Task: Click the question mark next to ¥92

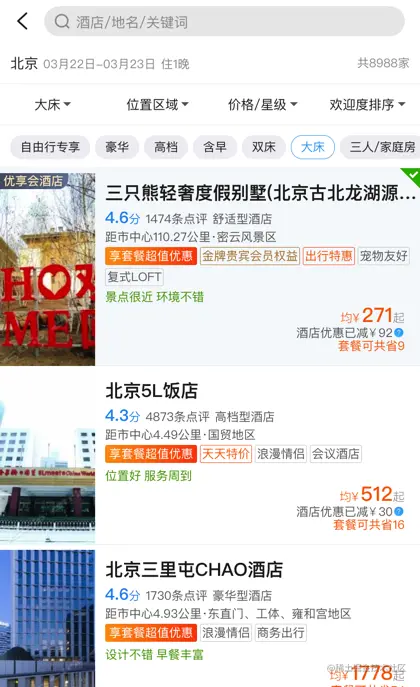Action: point(399,333)
